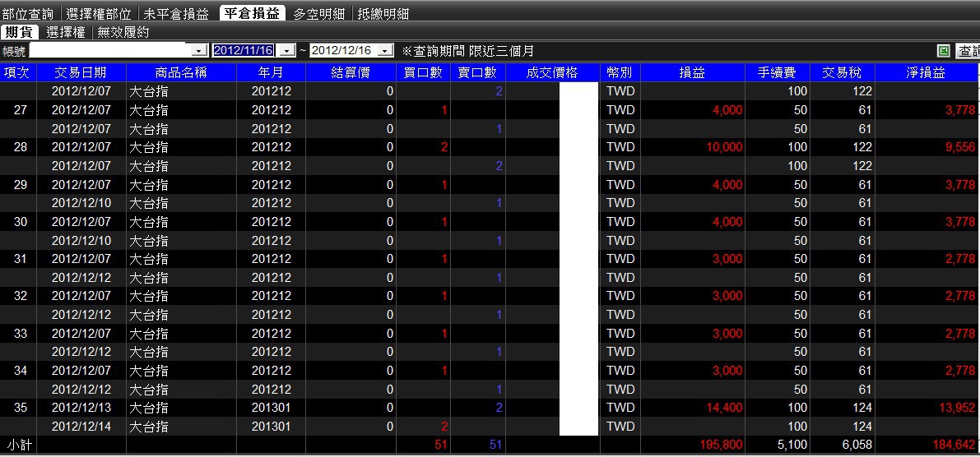The image size is (980, 457).
Task: Sort by 年月 column header
Action: (x=272, y=72)
